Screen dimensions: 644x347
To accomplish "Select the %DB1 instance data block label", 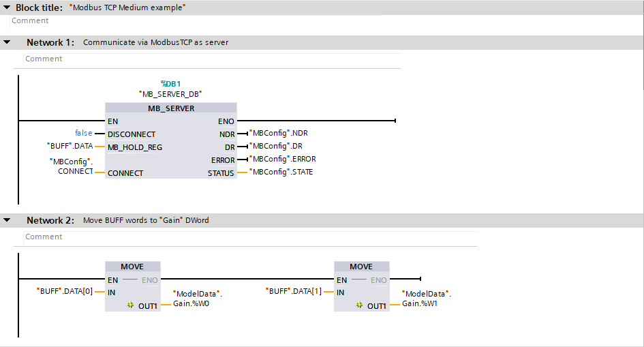I will click(x=170, y=83).
